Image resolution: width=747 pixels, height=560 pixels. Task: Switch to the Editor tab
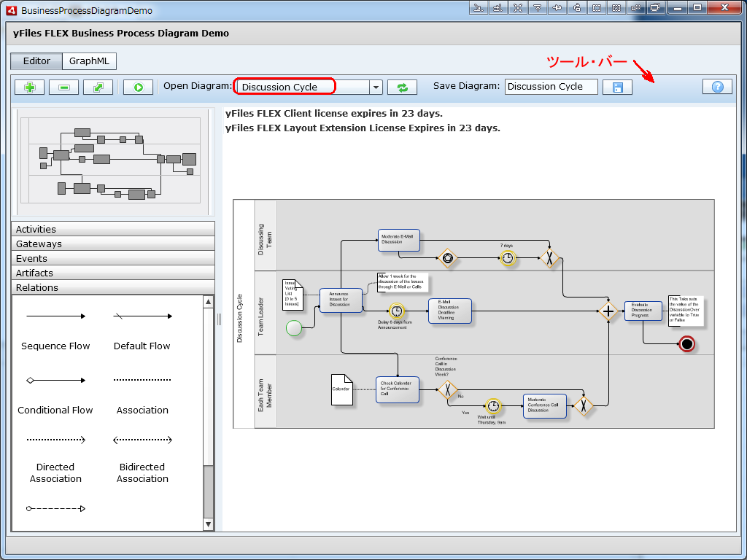click(36, 61)
